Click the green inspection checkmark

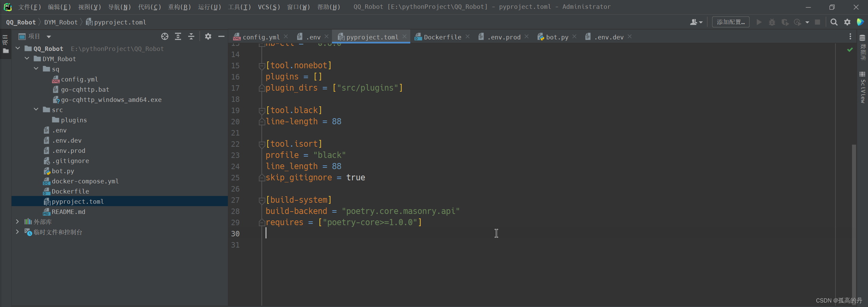[850, 50]
